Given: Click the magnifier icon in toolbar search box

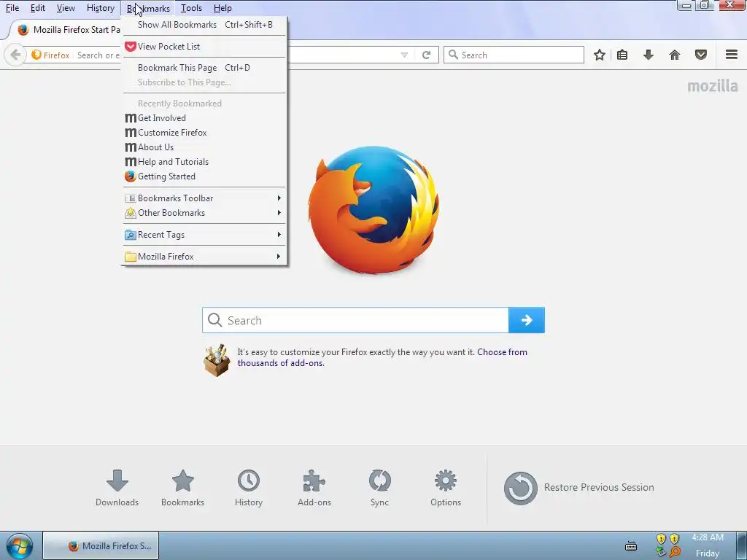Looking at the screenshot, I should pyautogui.click(x=454, y=55).
